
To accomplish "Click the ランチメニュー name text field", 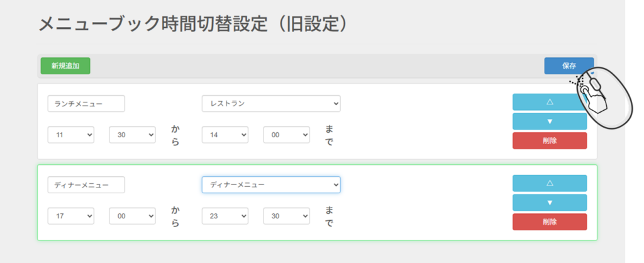I will [x=86, y=104].
